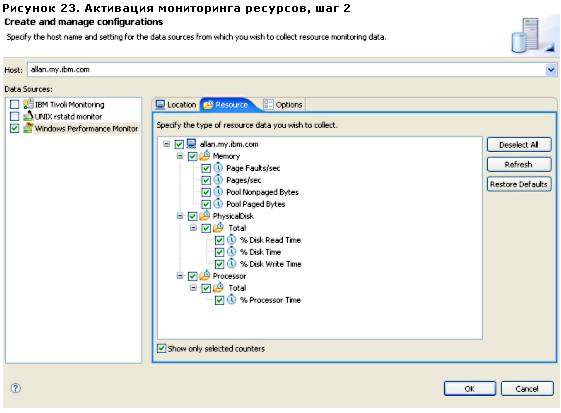Viewport: 561px width, 413px height.
Task: Open the Host dropdown arrow
Action: coord(551,69)
